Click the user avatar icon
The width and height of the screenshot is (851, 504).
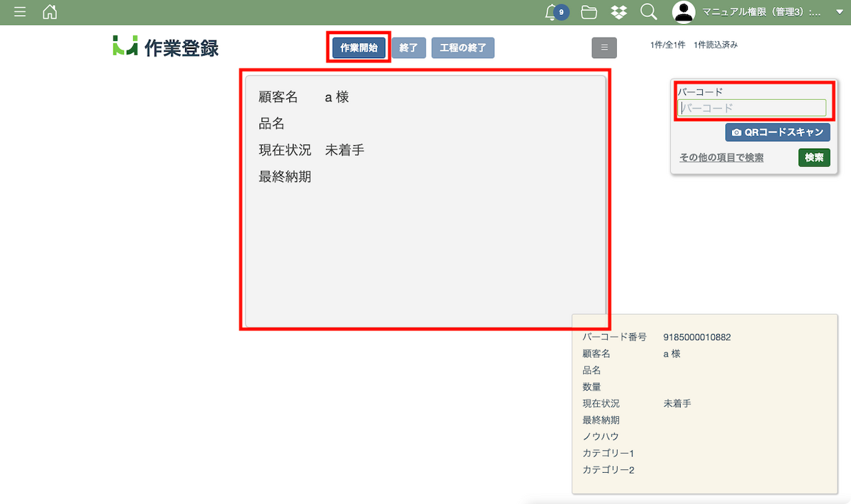(684, 12)
